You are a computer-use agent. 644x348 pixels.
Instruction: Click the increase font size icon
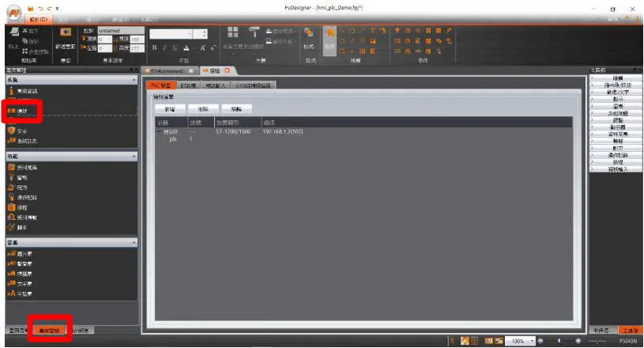click(202, 47)
